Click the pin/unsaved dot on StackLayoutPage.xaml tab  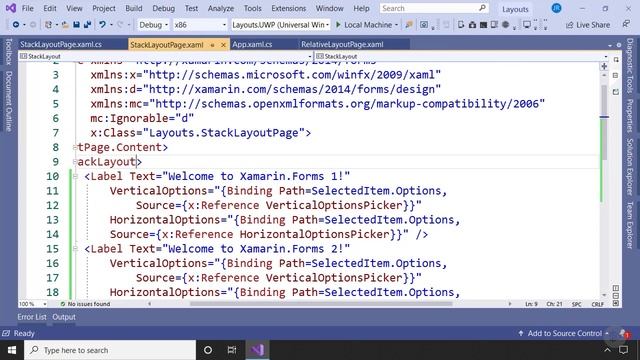coord(213,45)
